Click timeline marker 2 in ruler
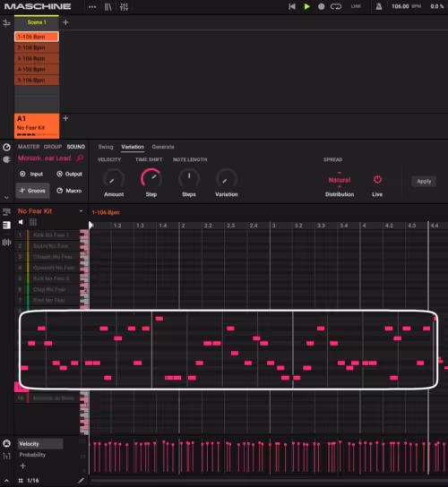Image resolution: width=448 pixels, height=487 pixels. click(x=183, y=226)
